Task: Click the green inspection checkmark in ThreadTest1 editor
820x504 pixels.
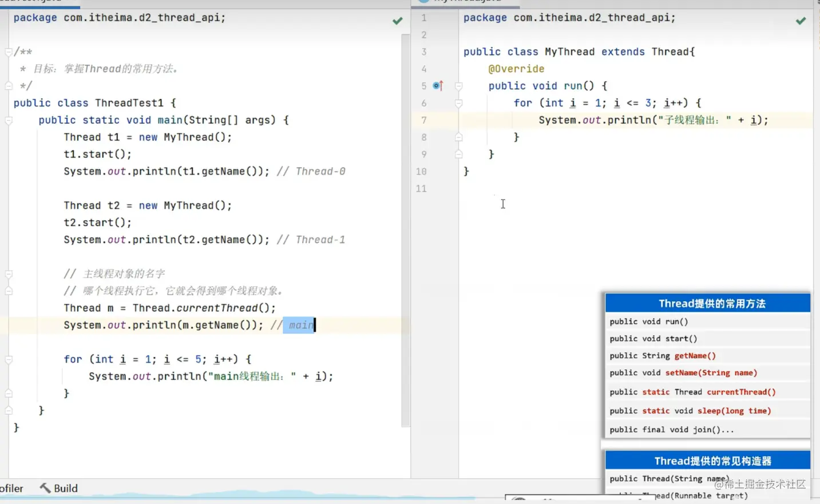Action: (398, 21)
